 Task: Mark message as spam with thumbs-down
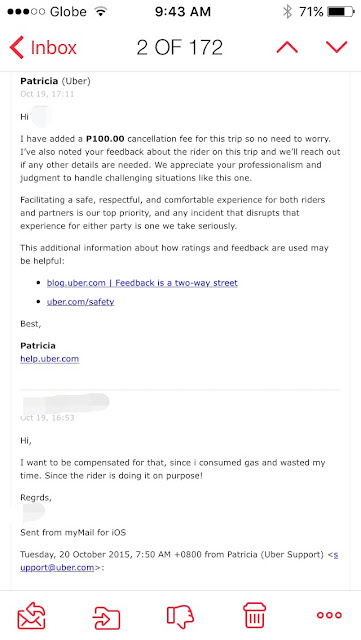[180, 615]
